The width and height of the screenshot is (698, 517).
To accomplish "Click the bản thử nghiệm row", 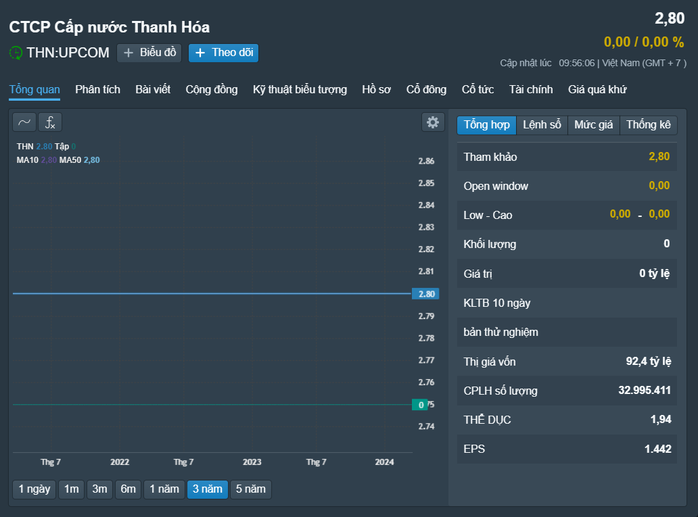I will point(567,333).
